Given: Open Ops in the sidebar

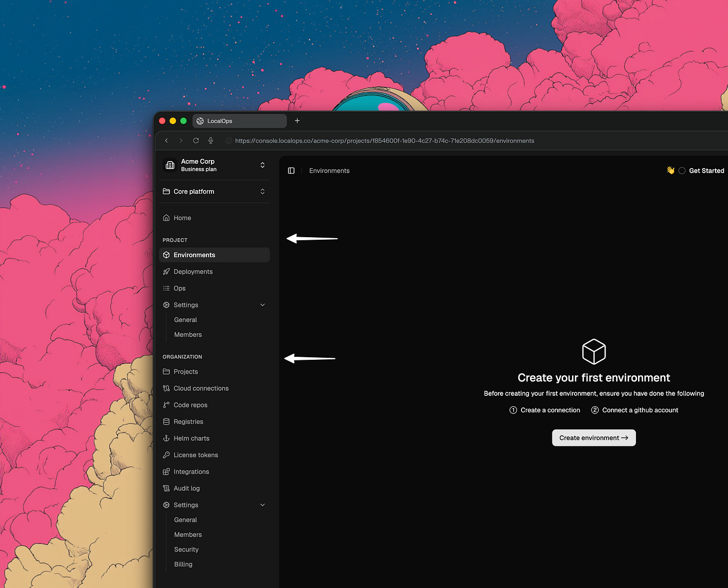Looking at the screenshot, I should (214, 288).
